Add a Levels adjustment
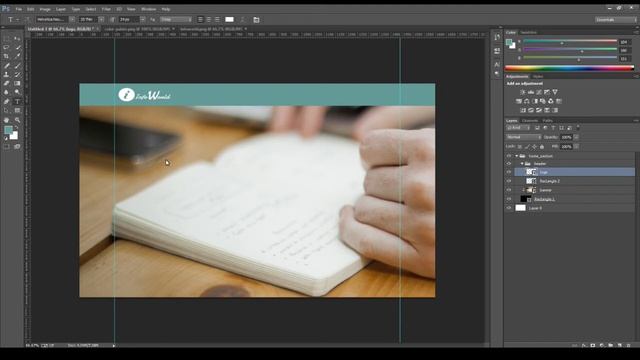Screen dimensions: 640x360 (531, 92)
